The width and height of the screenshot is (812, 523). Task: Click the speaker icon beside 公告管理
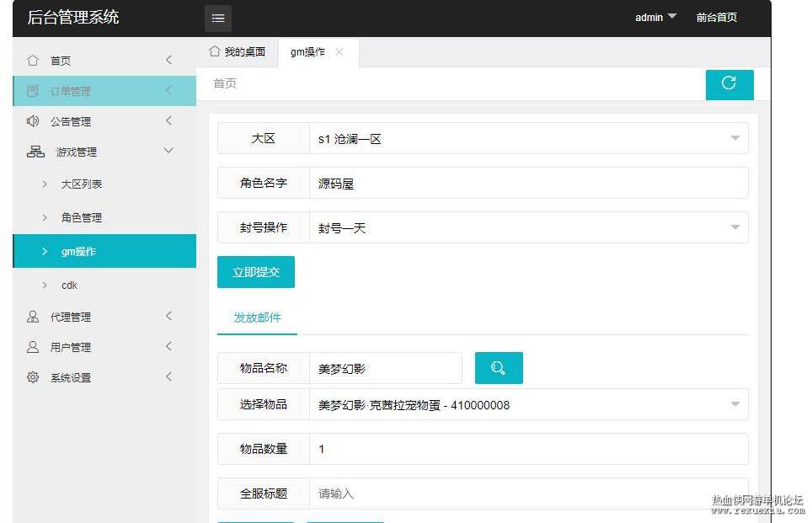click(x=33, y=121)
